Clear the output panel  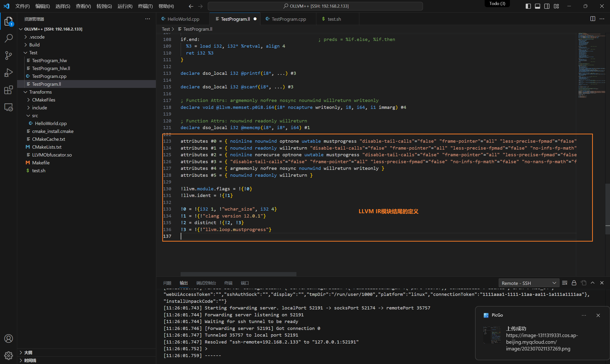click(x=565, y=283)
